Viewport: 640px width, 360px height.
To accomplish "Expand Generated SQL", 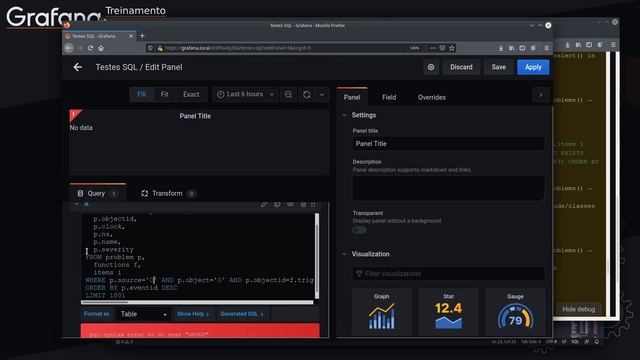I will pyautogui.click(x=242, y=314).
